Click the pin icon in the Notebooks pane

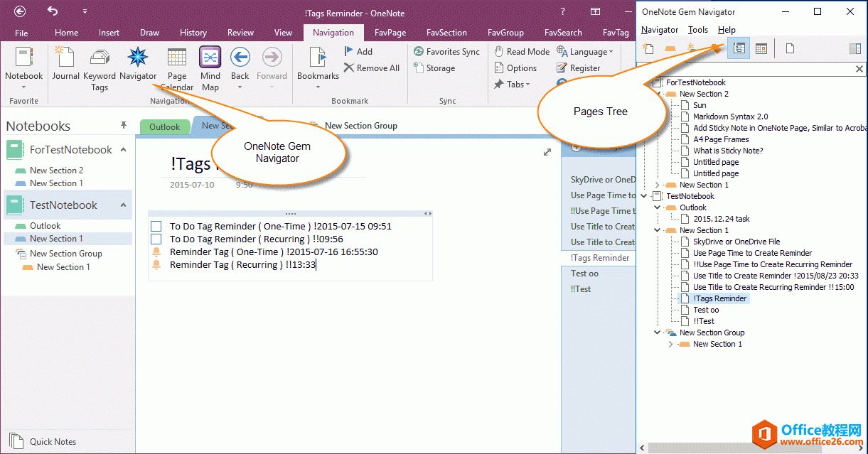pyautogui.click(x=122, y=125)
